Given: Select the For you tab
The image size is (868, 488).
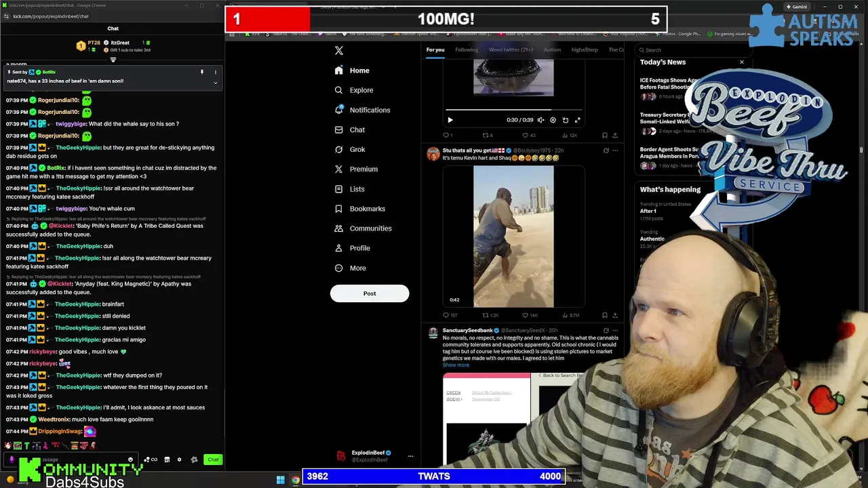Looking at the screenshot, I should point(435,49).
